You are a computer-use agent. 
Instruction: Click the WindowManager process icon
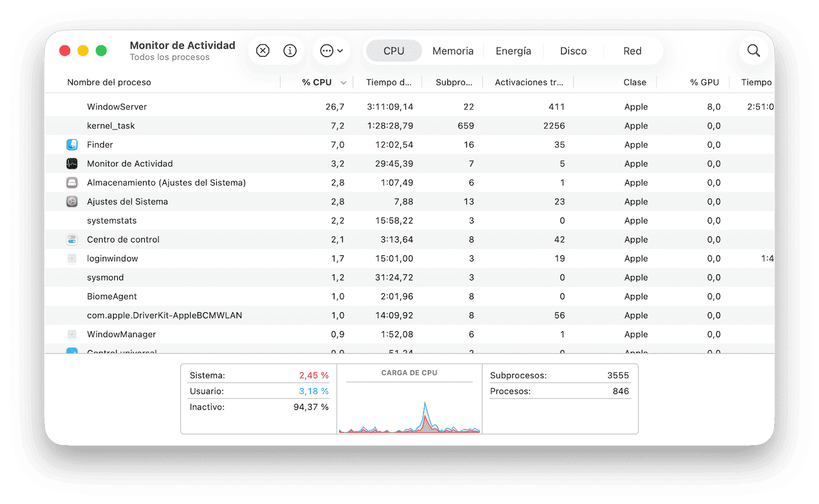point(72,334)
